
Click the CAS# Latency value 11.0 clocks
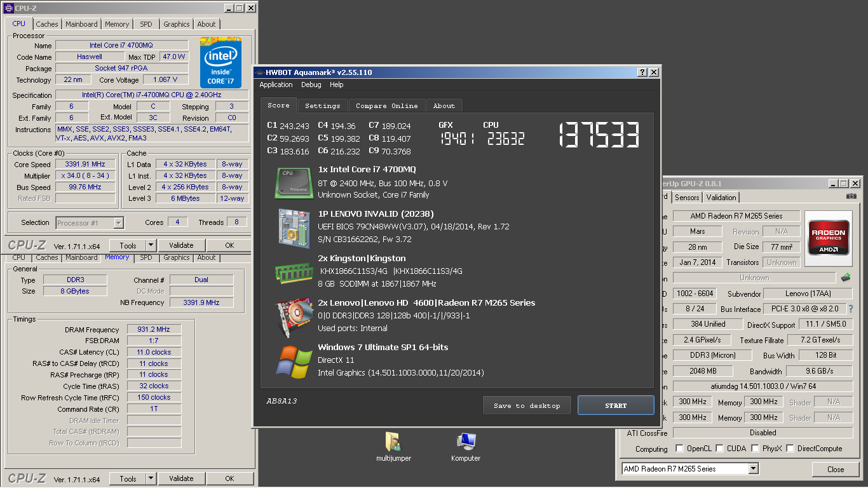(x=154, y=352)
